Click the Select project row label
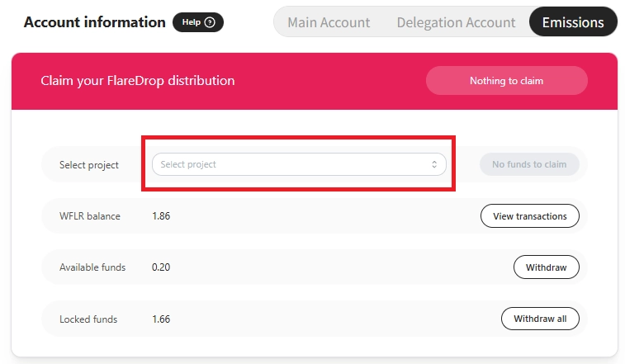Image resolution: width=625 pixels, height=364 pixels. click(89, 165)
